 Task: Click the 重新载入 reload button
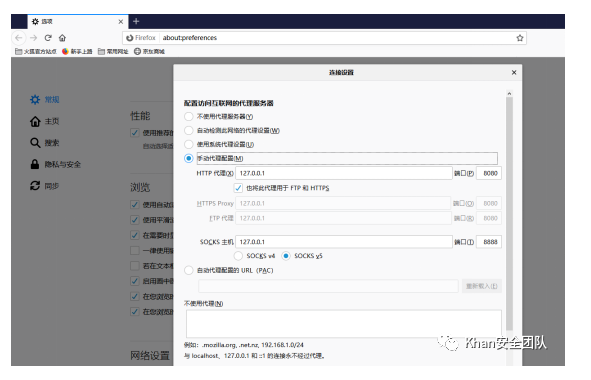pos(482,286)
